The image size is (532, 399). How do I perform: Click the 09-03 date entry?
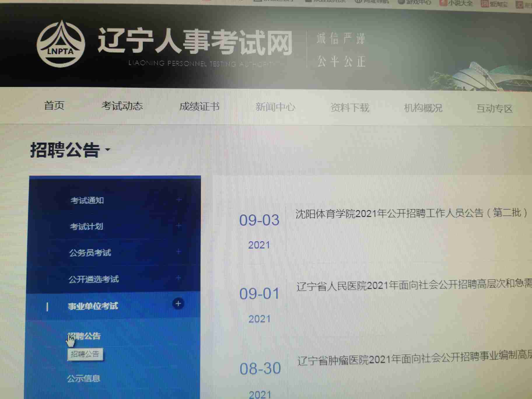[x=259, y=220]
